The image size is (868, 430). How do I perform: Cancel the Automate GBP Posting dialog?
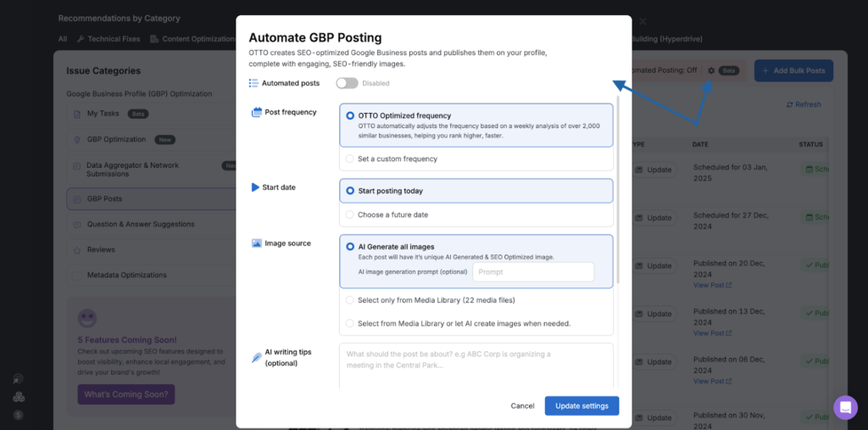coord(522,405)
